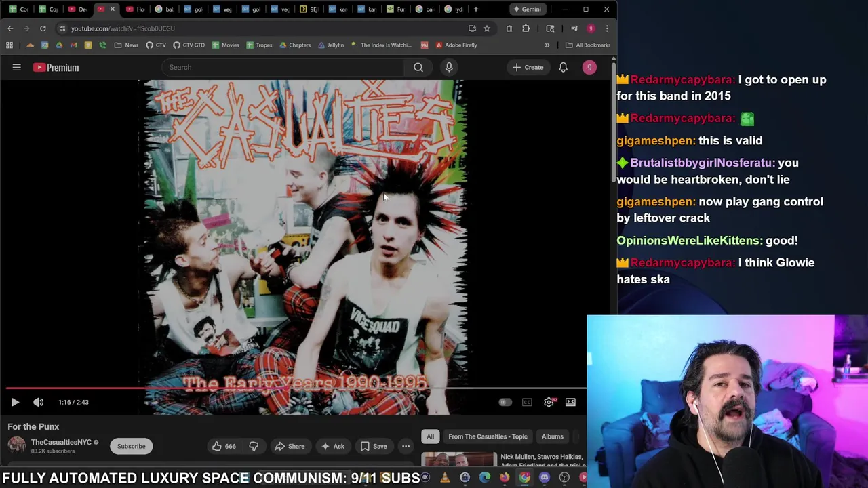
Task: Open The Index Is Watching bookmark
Action: (x=381, y=45)
